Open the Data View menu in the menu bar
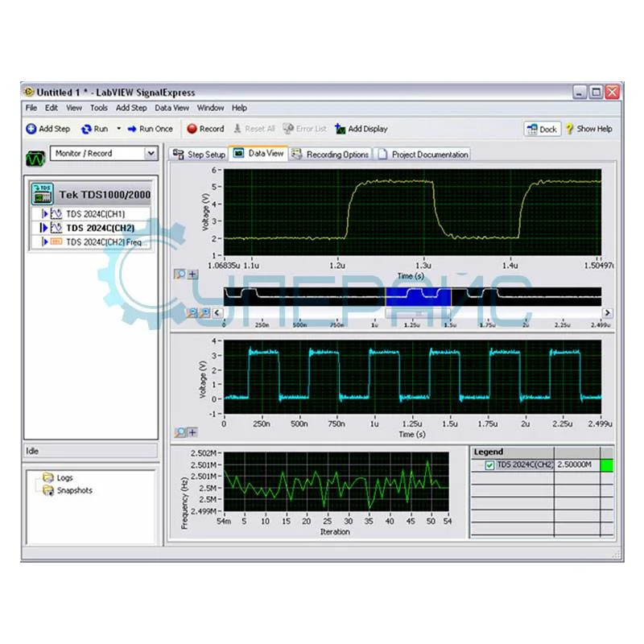644x644 pixels. [171, 107]
